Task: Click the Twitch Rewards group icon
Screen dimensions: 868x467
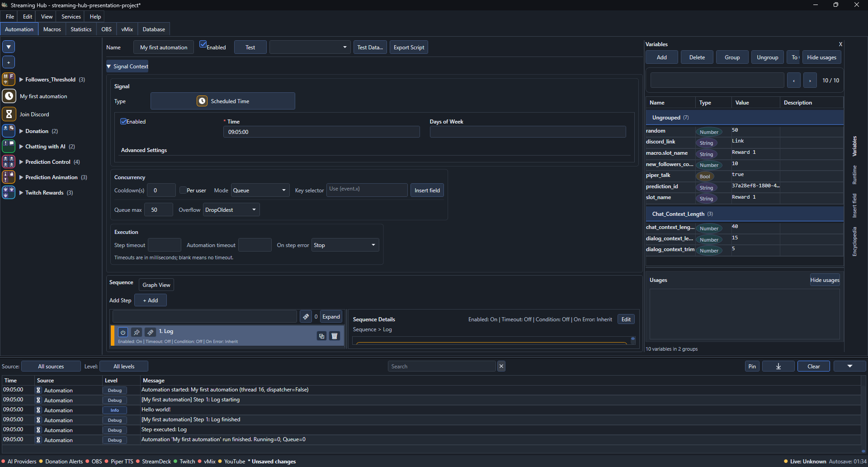Action: [x=9, y=192]
